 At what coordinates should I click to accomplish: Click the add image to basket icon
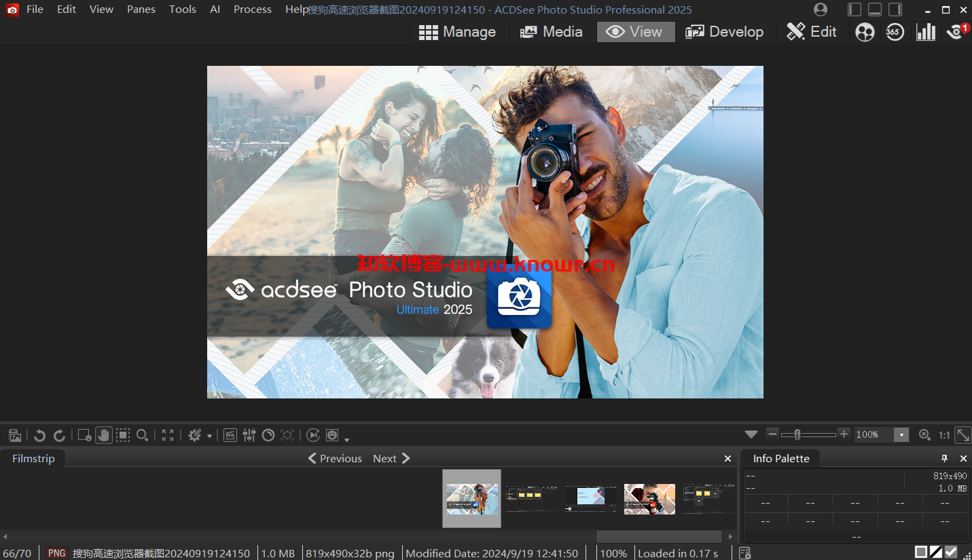pos(15,435)
